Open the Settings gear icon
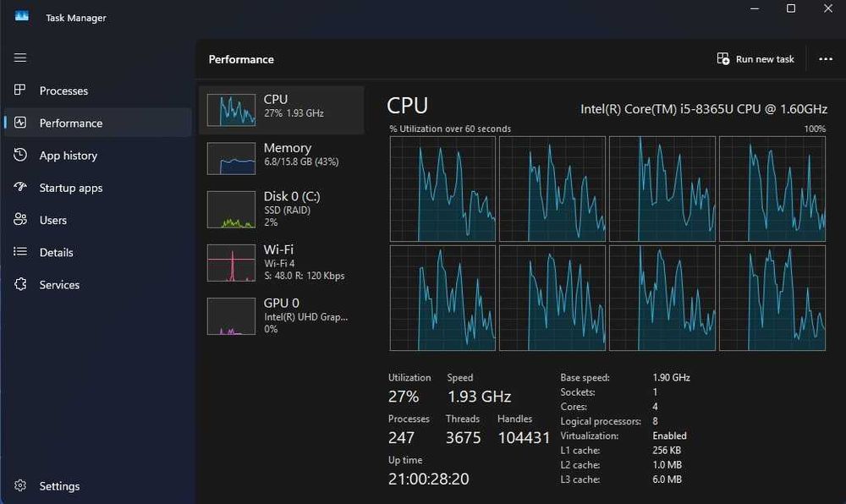 click(x=20, y=486)
